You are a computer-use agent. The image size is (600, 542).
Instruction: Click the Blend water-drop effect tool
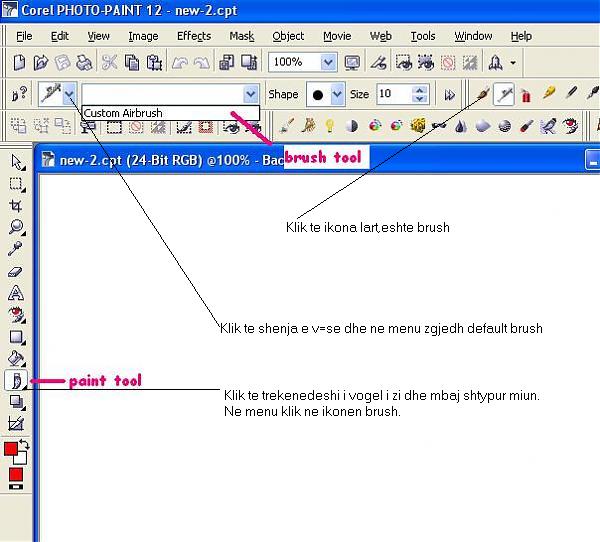click(x=460, y=126)
